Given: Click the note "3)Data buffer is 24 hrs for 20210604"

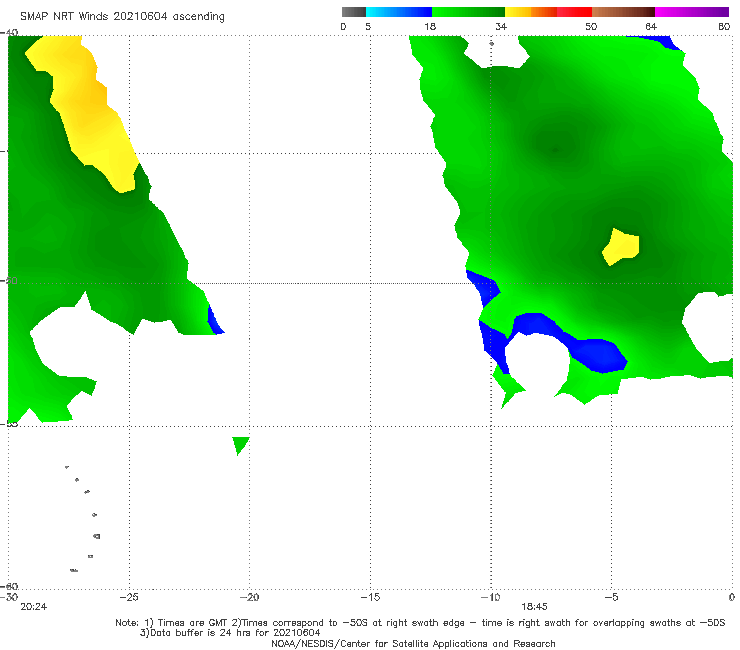Looking at the screenshot, I should [230, 633].
